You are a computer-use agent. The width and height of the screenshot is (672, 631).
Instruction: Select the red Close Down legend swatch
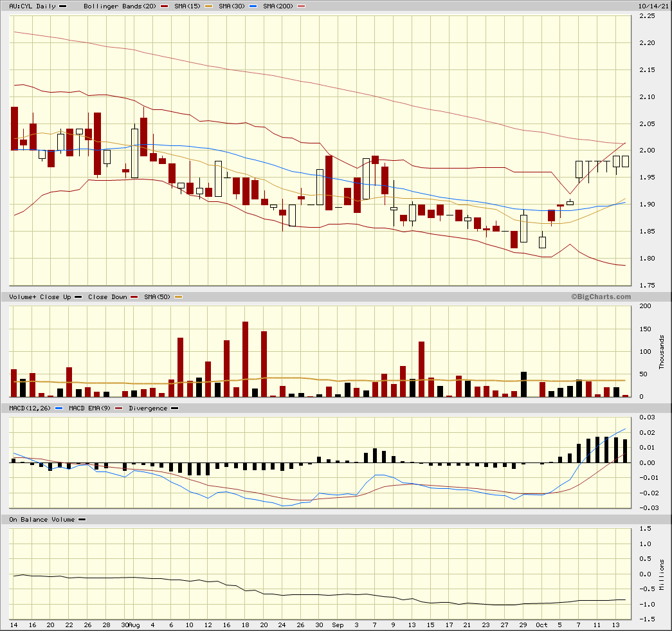[134, 297]
